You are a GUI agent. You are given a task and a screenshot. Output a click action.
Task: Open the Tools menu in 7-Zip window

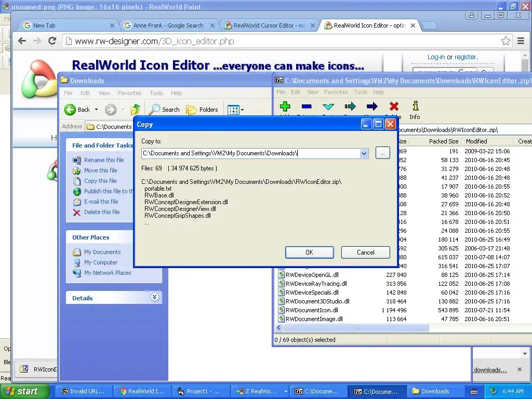361,92
